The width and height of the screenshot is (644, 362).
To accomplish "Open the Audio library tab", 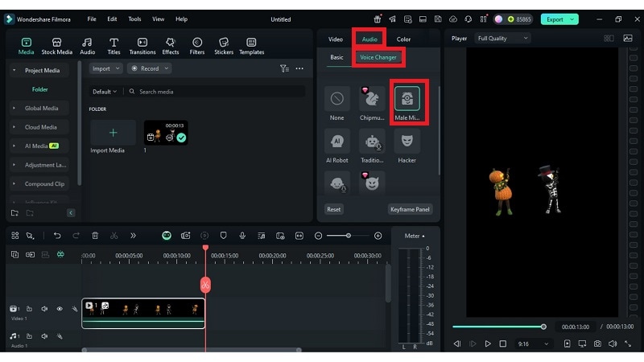I will point(87,46).
